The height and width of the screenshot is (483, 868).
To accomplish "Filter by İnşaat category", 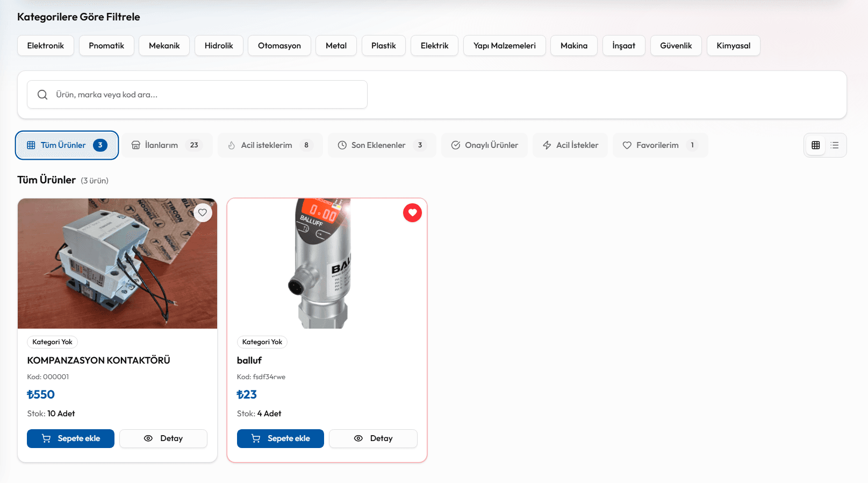I will [624, 46].
